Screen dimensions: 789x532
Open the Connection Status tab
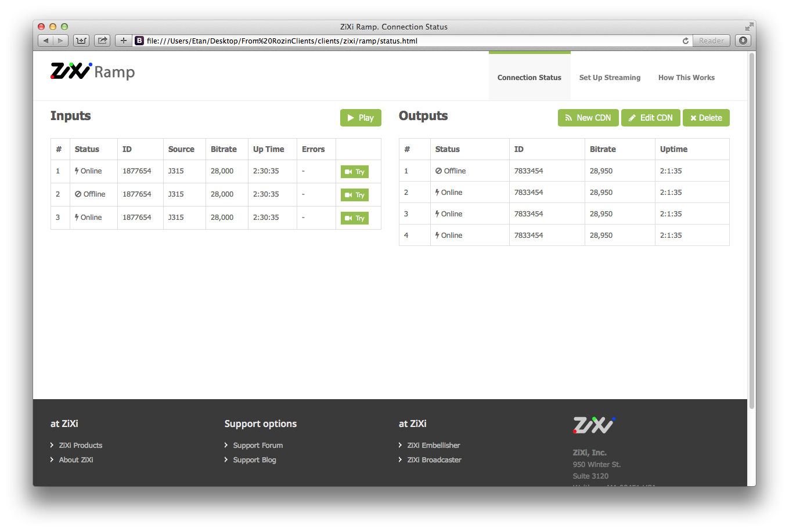click(529, 77)
